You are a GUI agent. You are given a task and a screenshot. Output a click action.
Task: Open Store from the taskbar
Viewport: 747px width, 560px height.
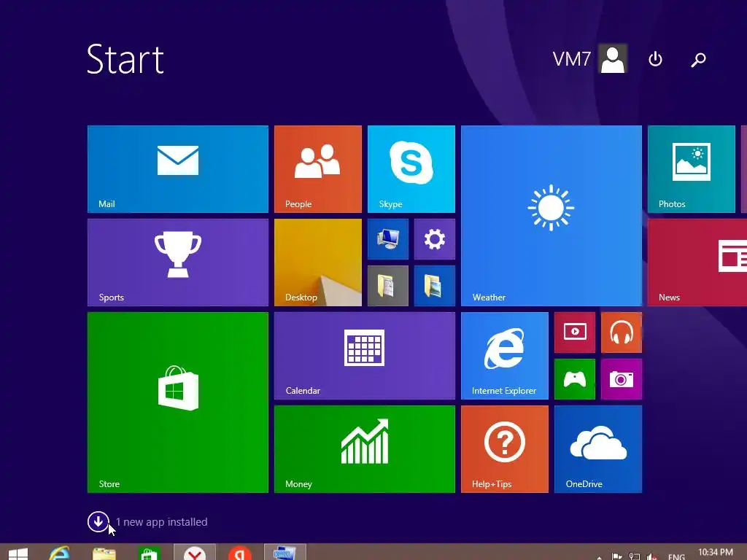coord(149,554)
